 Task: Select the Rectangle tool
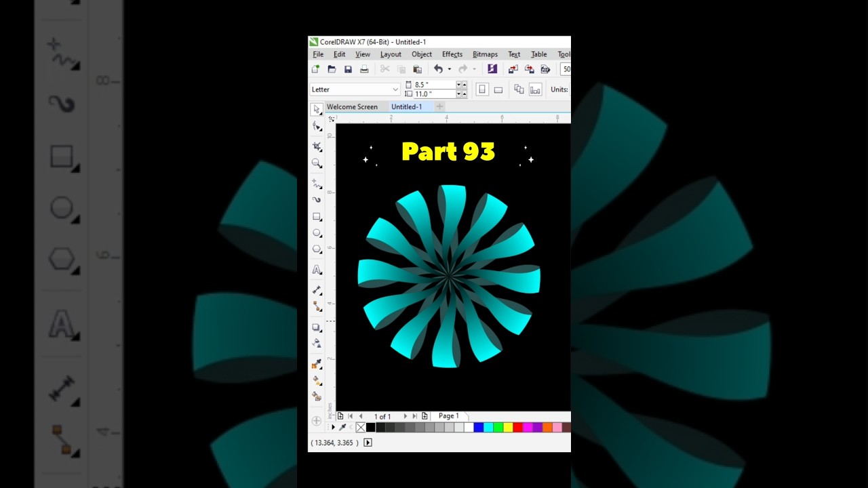click(317, 217)
